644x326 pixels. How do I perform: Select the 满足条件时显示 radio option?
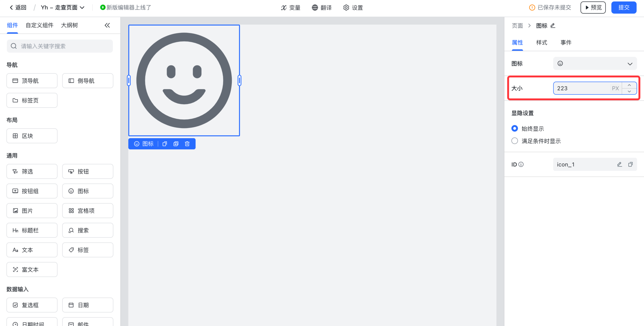pyautogui.click(x=515, y=141)
